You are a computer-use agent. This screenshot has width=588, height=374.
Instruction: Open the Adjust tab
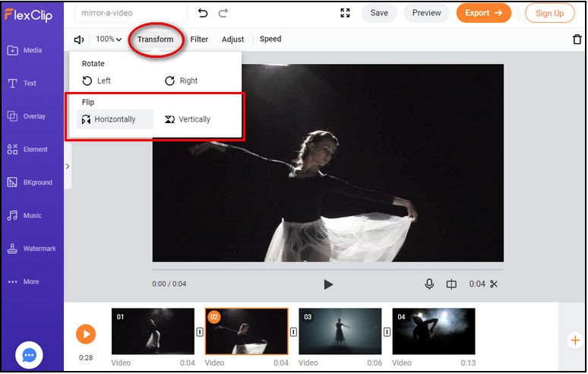click(233, 40)
